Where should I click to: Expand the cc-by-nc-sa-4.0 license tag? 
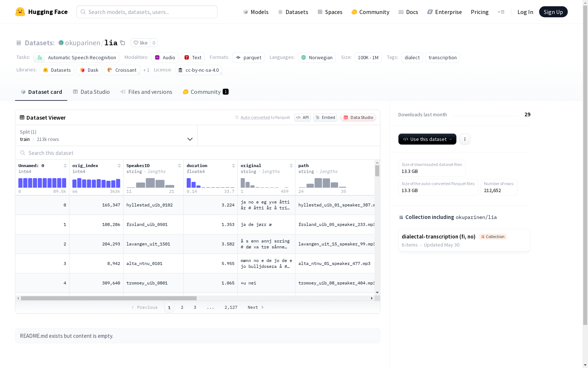pos(199,70)
